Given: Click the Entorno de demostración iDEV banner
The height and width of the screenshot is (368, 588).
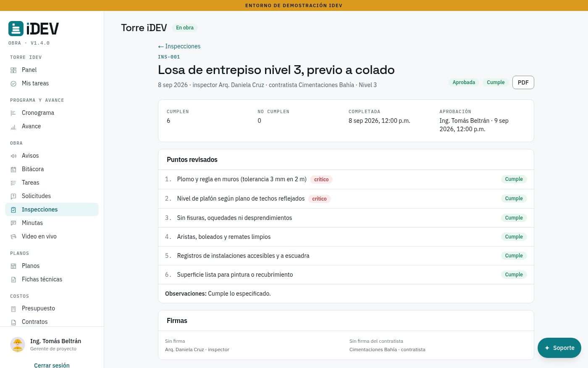Looking at the screenshot, I should 294,5.
